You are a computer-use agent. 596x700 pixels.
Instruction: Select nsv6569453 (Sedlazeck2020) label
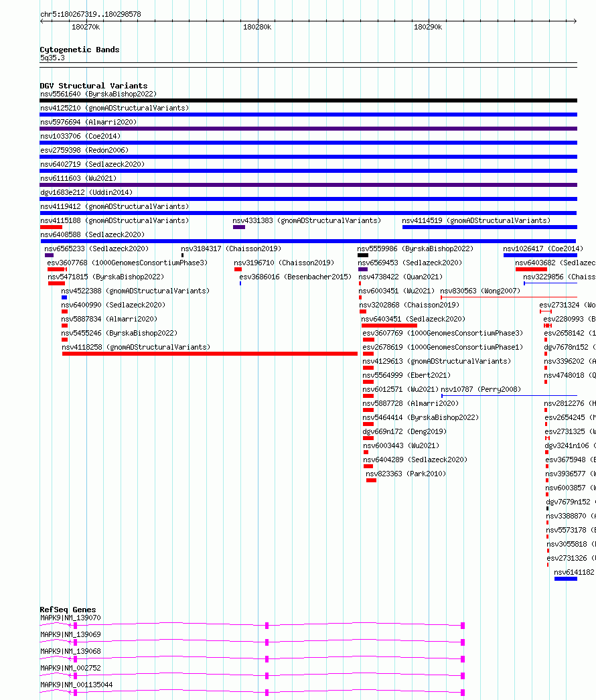tap(410, 263)
